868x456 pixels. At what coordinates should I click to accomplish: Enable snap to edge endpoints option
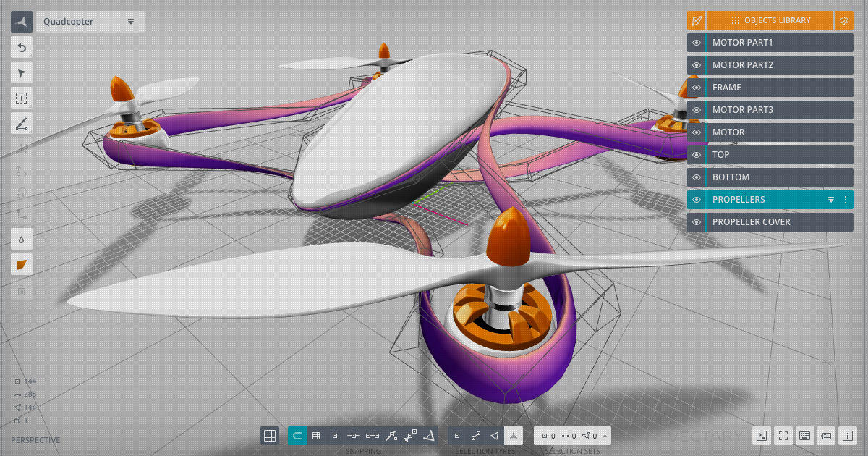click(x=373, y=436)
